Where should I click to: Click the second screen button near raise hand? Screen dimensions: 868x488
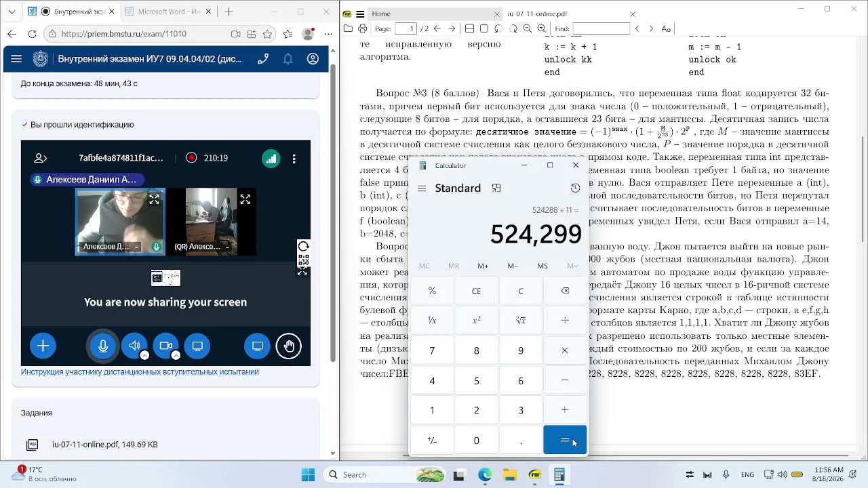[x=257, y=346]
